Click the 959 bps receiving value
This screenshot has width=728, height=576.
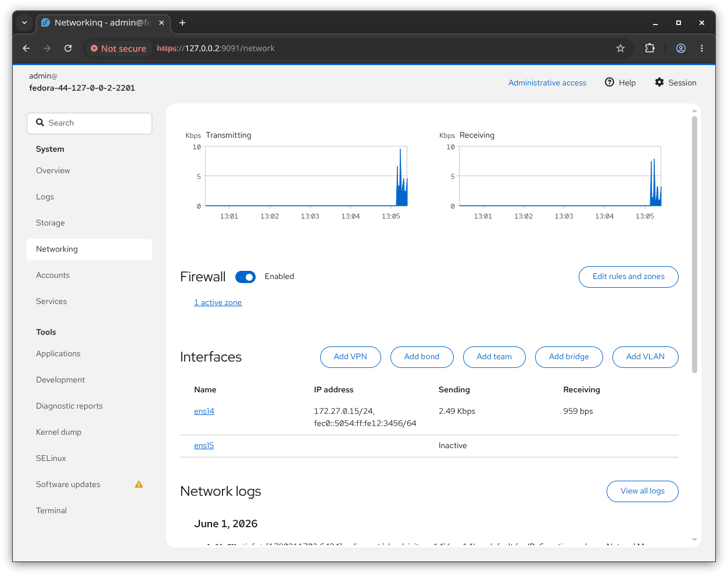point(578,411)
